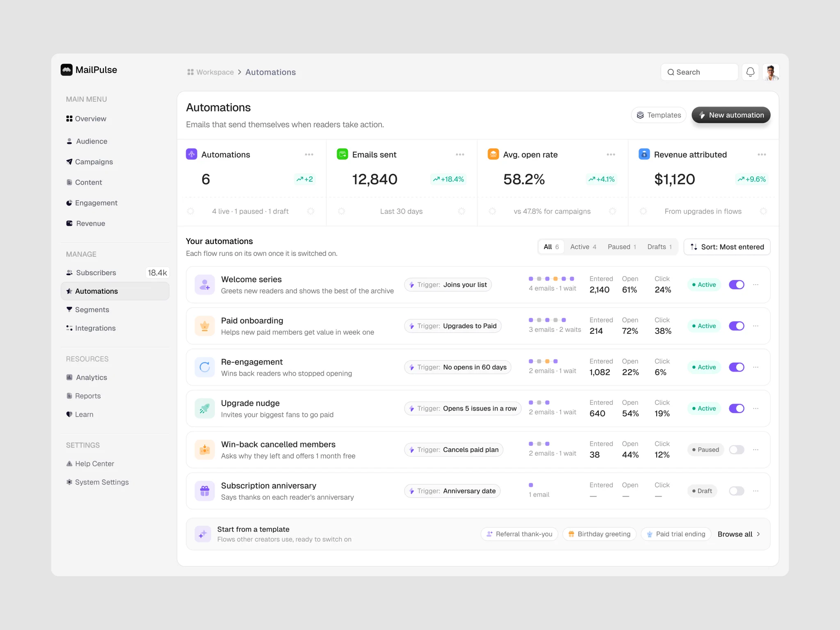Open the Automations card ellipsis menu

click(x=309, y=155)
